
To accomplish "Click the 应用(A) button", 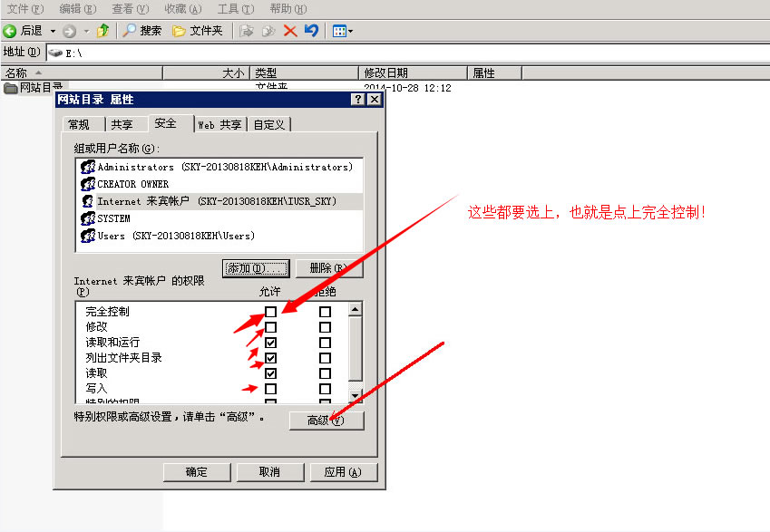I will 343,472.
